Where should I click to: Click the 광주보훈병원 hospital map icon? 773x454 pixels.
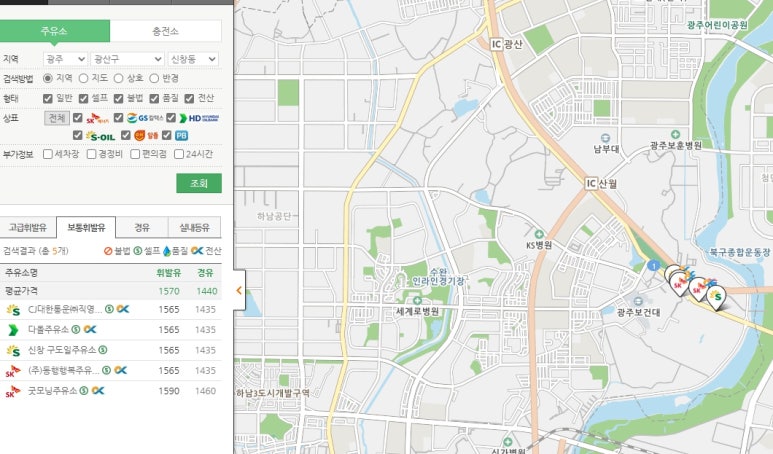pos(675,134)
